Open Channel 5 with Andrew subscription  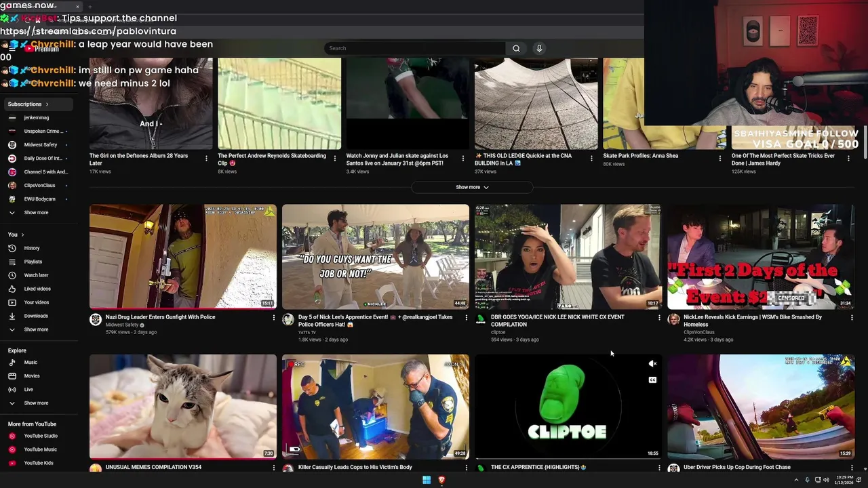(x=45, y=171)
